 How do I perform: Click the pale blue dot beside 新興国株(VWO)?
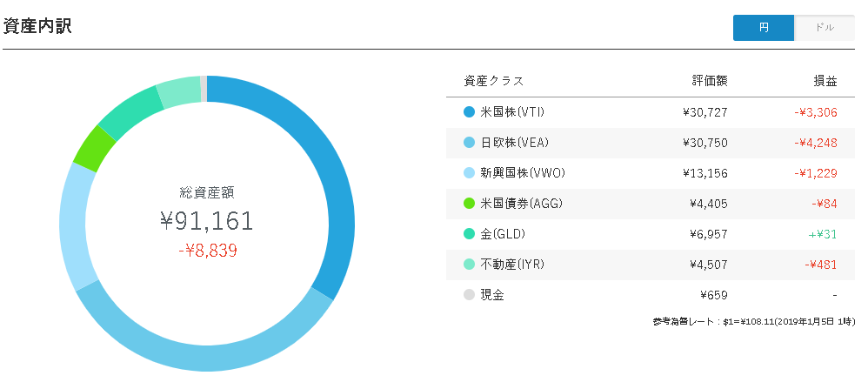pos(470,173)
